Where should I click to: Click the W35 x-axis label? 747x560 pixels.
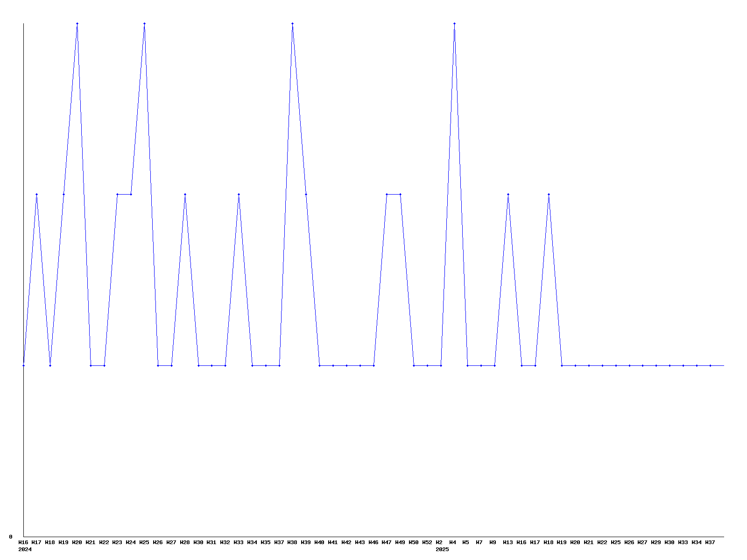click(x=265, y=543)
